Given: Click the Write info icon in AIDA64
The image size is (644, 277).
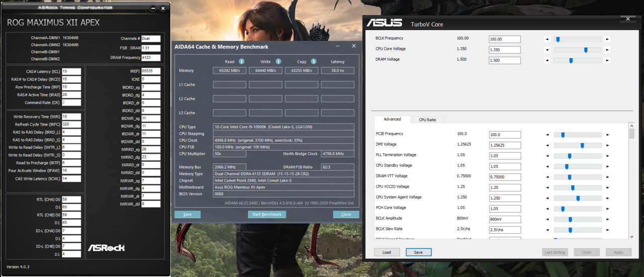Looking at the screenshot, I should pos(278,61).
